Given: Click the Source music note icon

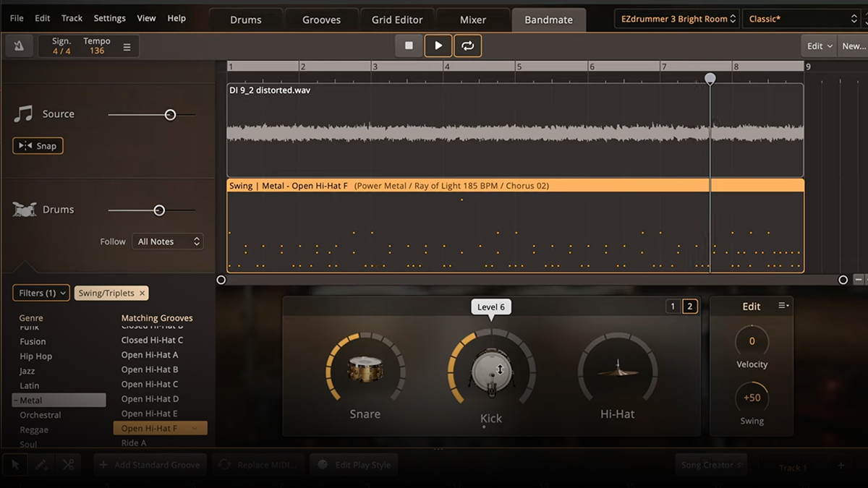Looking at the screenshot, I should click(24, 114).
